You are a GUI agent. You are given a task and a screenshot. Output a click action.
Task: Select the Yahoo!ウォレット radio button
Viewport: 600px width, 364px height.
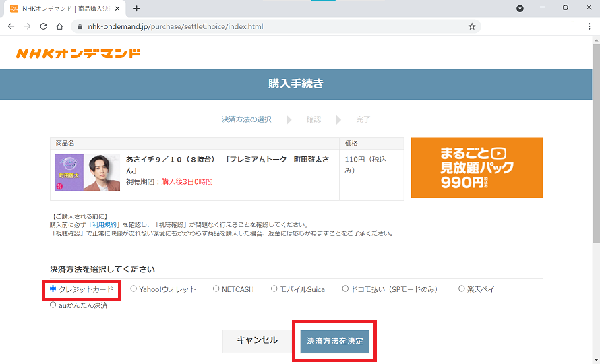[133, 289]
